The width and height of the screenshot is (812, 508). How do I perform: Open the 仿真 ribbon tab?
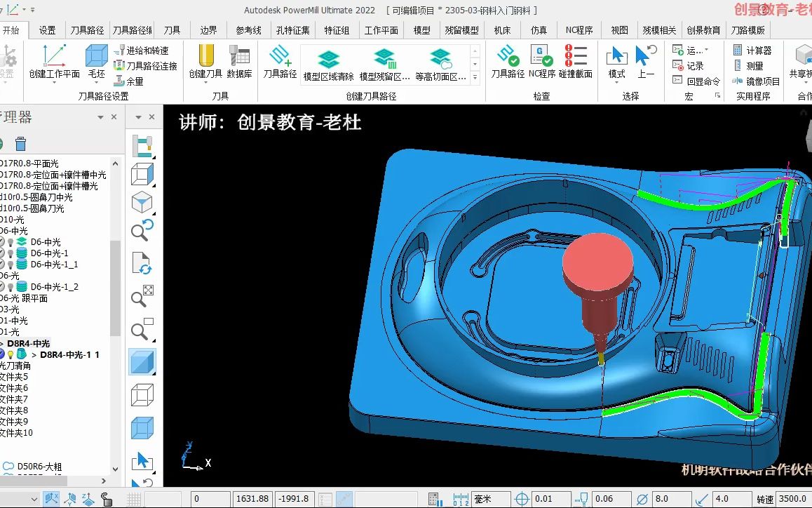[x=539, y=30]
